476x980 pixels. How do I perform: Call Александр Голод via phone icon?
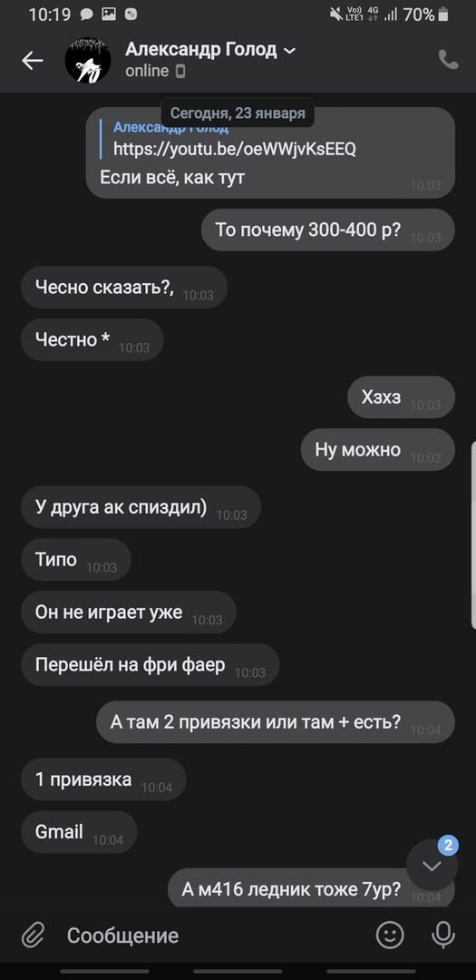coord(449,60)
